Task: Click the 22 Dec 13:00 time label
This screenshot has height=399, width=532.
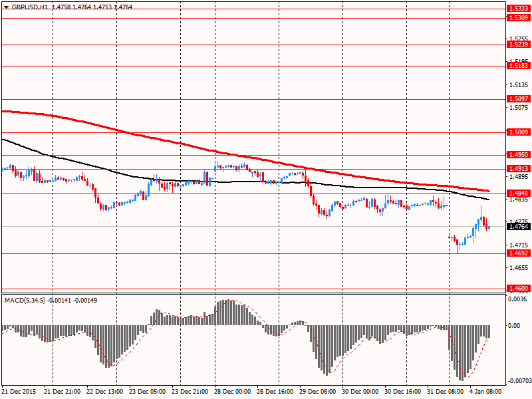Action: 105,391
